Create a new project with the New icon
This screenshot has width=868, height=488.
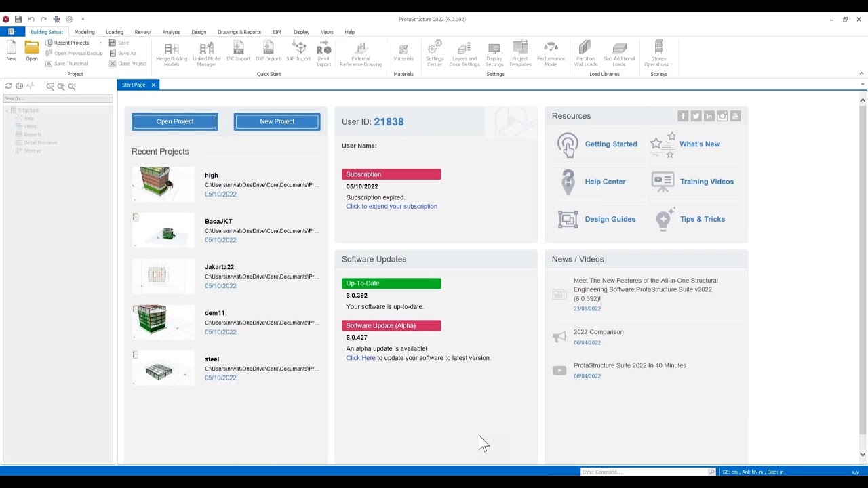click(x=11, y=51)
